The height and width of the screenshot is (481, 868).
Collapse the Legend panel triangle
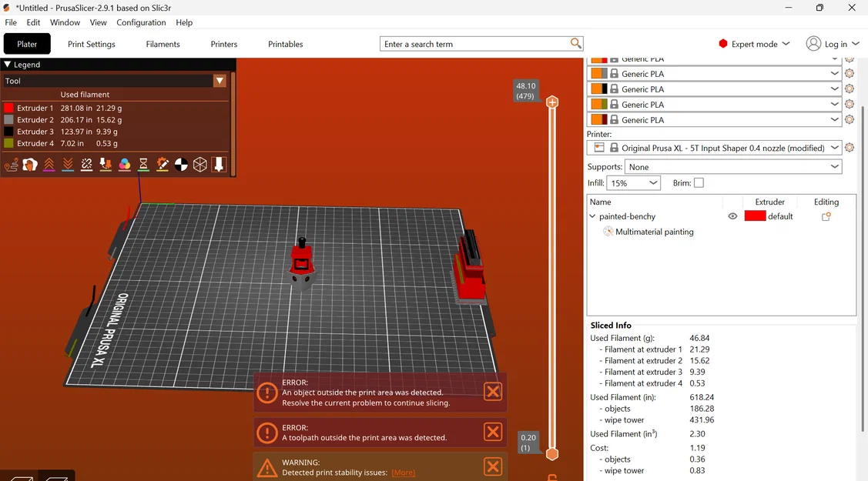coord(8,65)
